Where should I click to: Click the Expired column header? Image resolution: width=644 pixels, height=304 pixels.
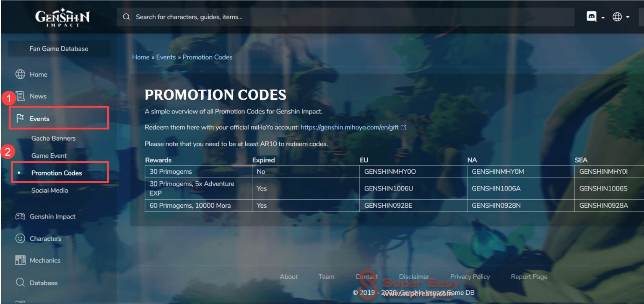pyautogui.click(x=263, y=160)
